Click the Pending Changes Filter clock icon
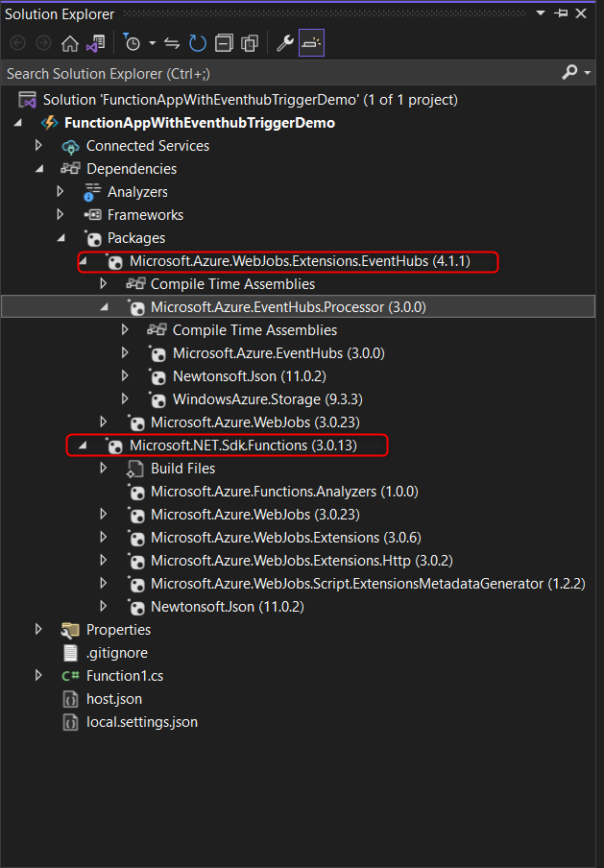Screen dimensions: 604x868 click(x=133, y=43)
